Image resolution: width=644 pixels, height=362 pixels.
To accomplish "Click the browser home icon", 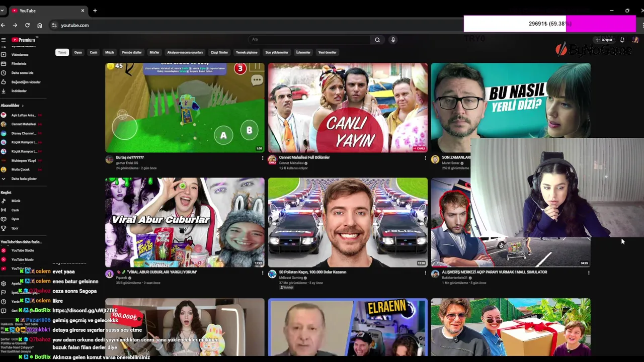I will [x=40, y=25].
